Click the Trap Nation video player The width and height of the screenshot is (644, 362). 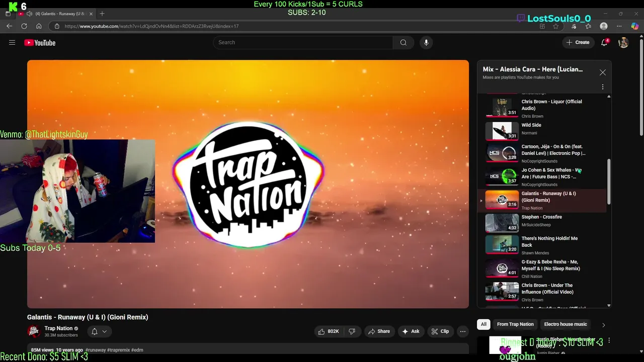coord(248,184)
